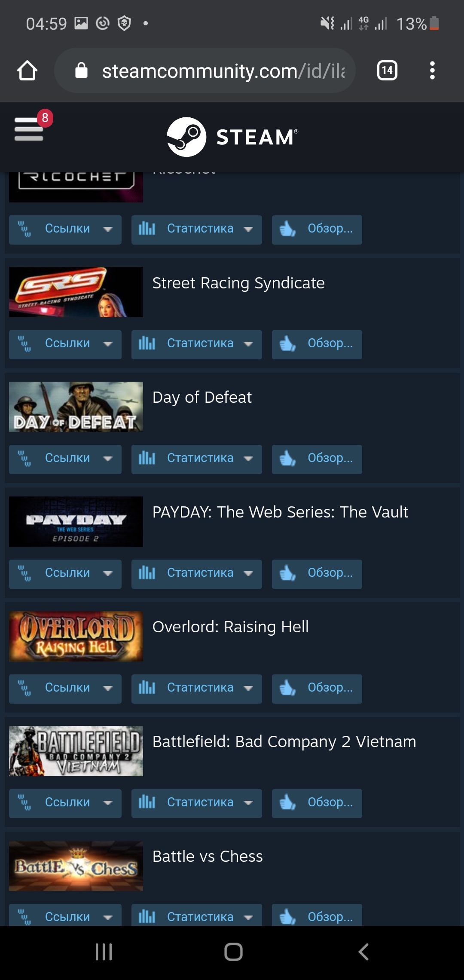The width and height of the screenshot is (464, 980).
Task: Expand Статистика dropdown for Day of Defeat
Action: click(197, 459)
